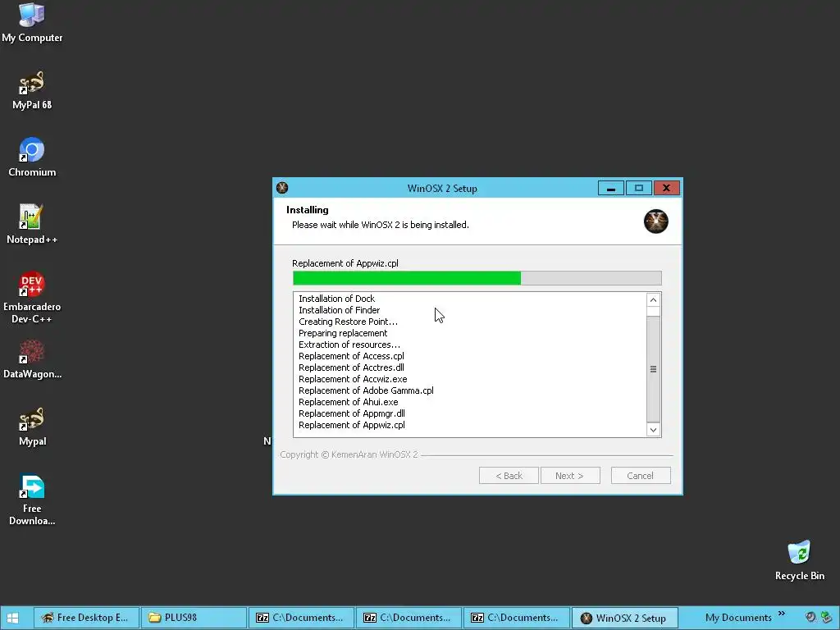Image resolution: width=840 pixels, height=630 pixels.
Task: Expand the My Documents toolbar chevron
Action: point(782,614)
